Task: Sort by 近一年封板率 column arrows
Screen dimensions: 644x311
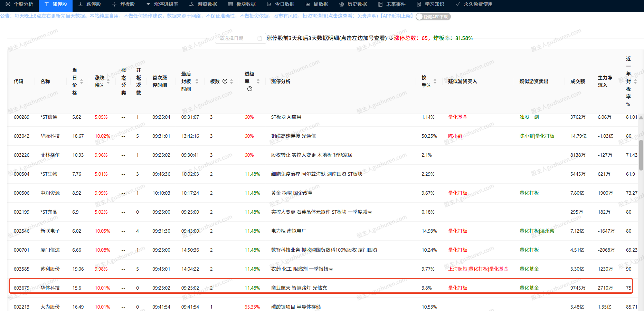Action: (635, 81)
